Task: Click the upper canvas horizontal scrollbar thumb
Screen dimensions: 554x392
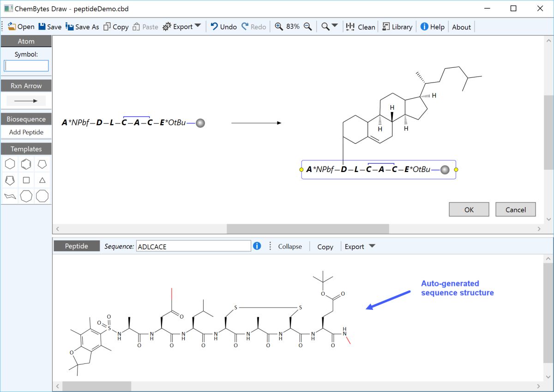Action: (308, 229)
